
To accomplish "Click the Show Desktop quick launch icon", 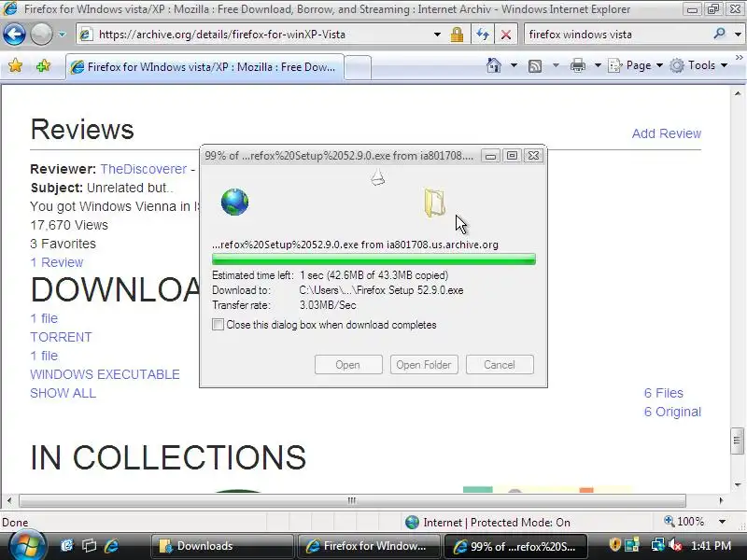I will [x=66, y=545].
